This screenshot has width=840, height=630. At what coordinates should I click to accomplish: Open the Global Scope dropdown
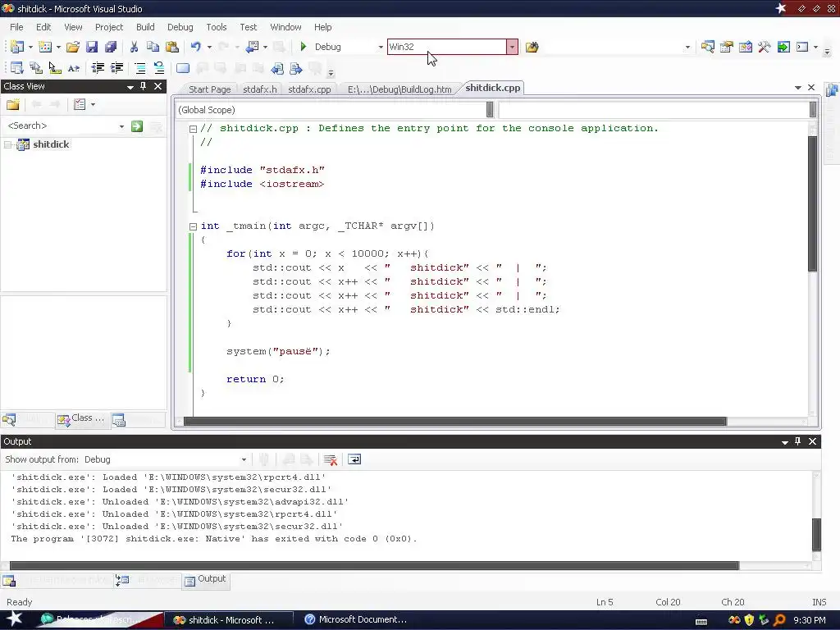(490, 110)
